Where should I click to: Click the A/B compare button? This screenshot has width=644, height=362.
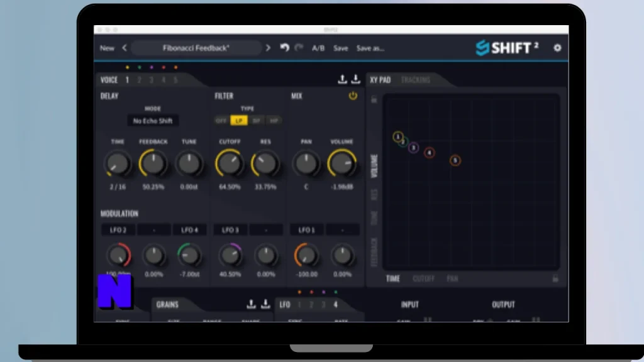318,48
